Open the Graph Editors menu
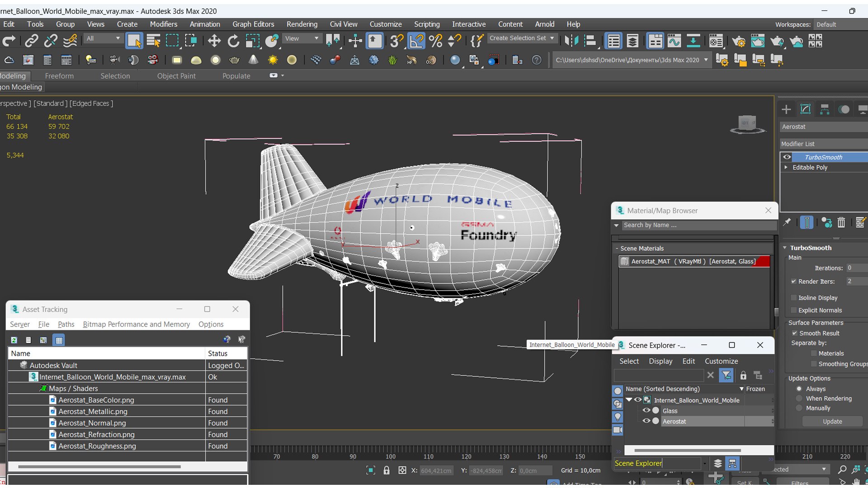The height and width of the screenshot is (488, 868). point(253,24)
